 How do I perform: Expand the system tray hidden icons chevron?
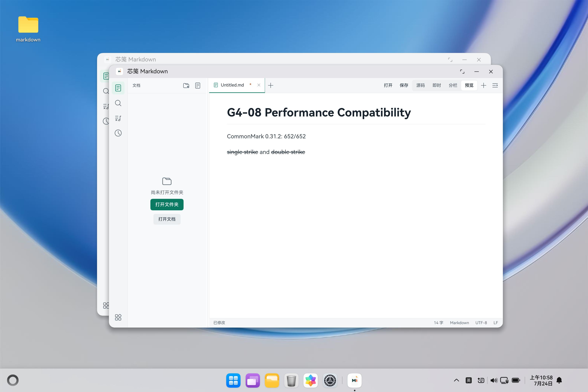(x=456, y=380)
